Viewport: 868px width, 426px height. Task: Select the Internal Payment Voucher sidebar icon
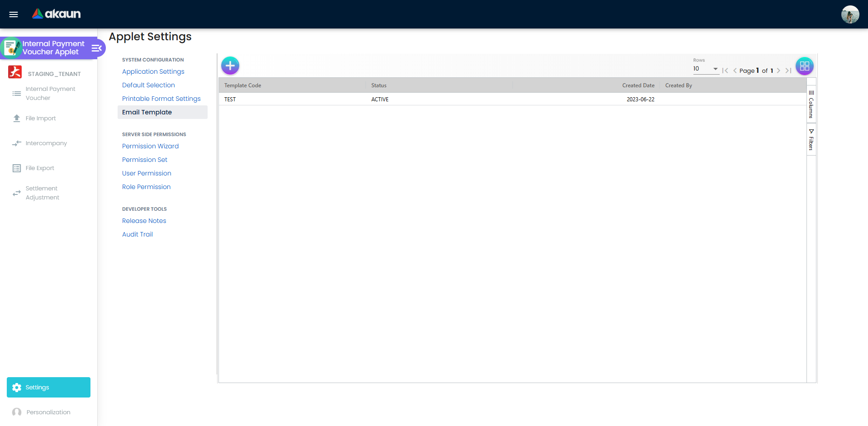(x=16, y=93)
